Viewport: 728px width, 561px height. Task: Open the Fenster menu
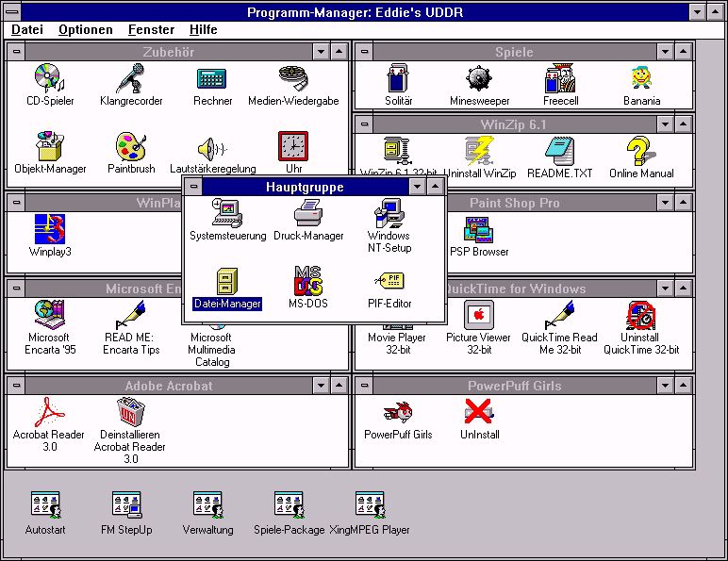[x=151, y=29]
